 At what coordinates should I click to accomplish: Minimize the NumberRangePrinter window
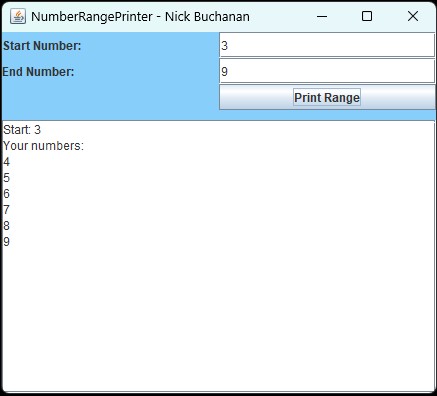(322, 16)
